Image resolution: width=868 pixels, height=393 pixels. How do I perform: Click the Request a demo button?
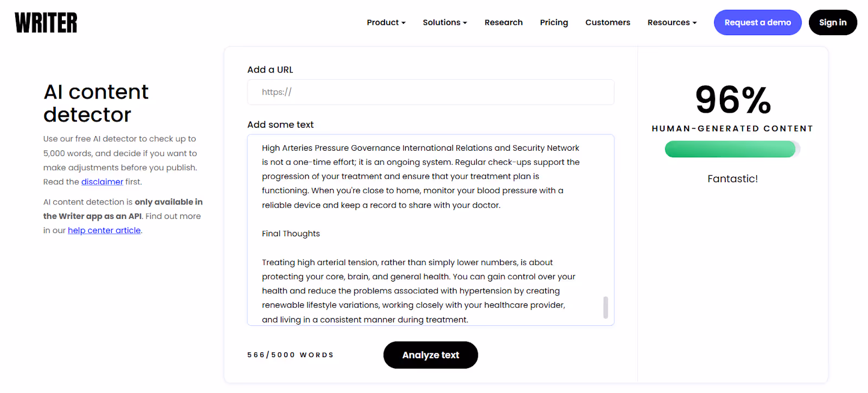[757, 22]
